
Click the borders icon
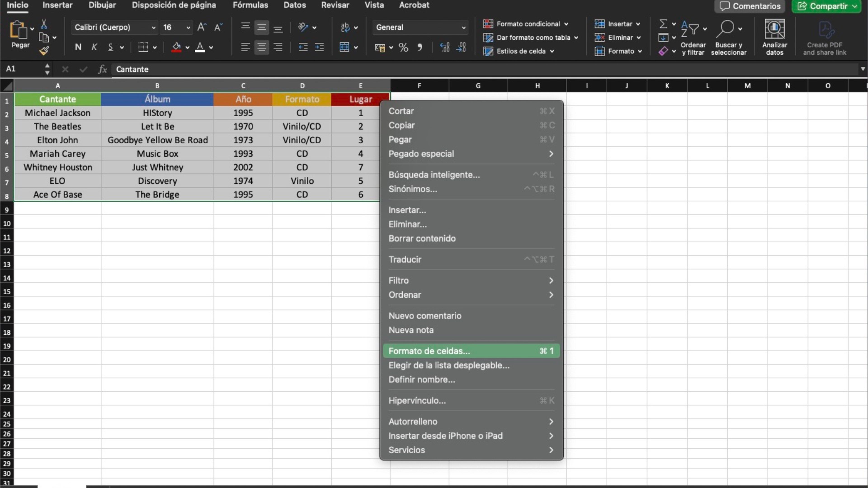(143, 47)
